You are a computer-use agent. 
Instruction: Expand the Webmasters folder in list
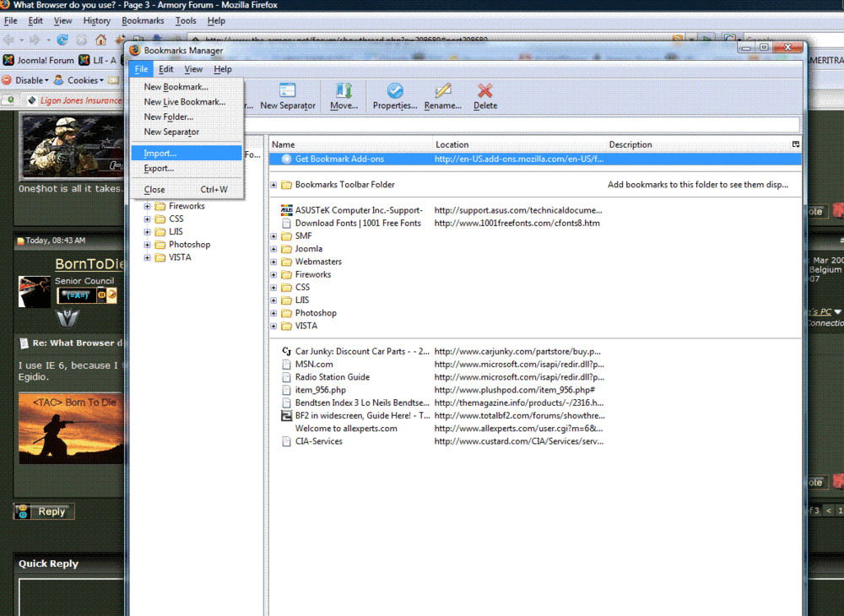(273, 262)
